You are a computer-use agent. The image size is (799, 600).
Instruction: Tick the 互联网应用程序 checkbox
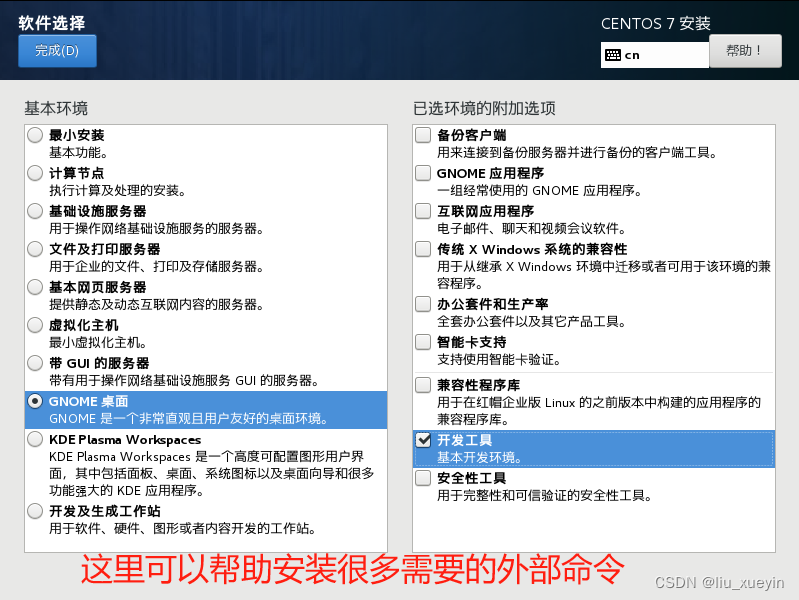[x=423, y=211]
